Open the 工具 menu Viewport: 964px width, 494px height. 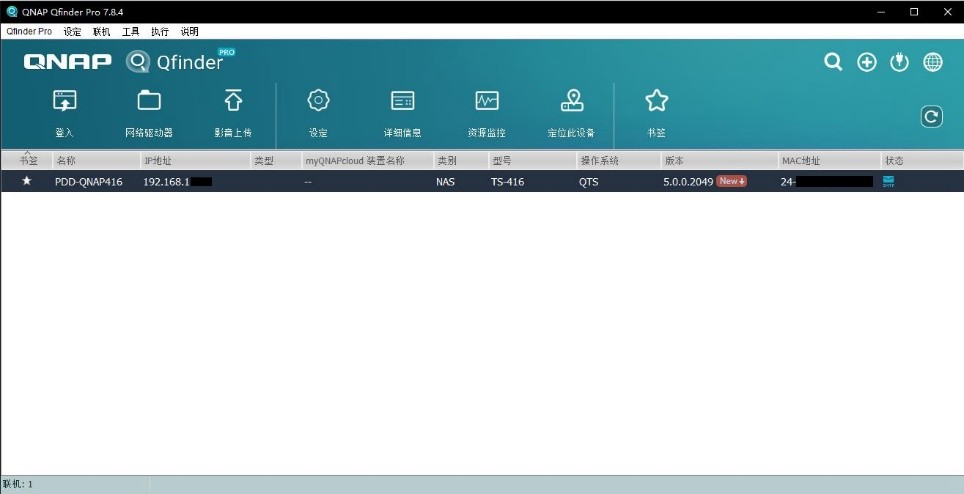pos(130,31)
